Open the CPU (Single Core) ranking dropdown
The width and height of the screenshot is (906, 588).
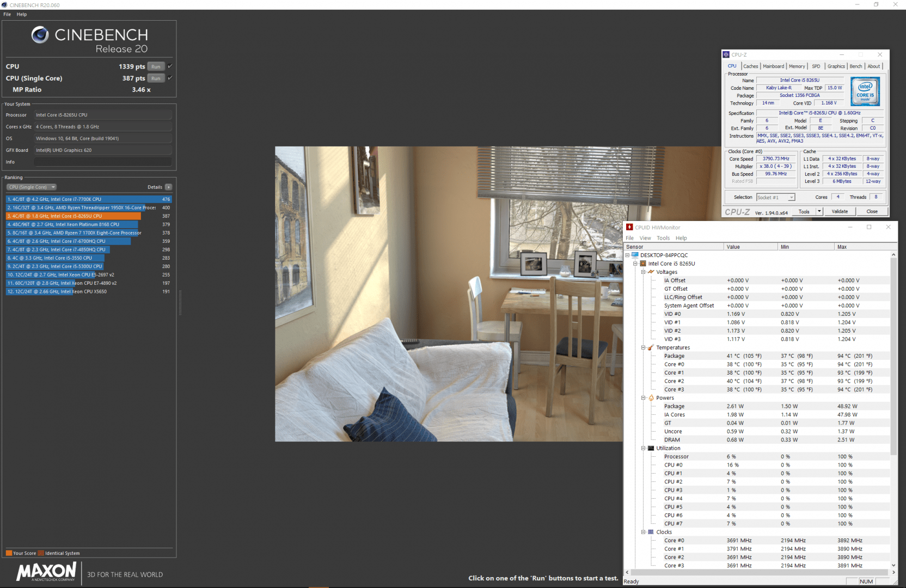pos(32,187)
